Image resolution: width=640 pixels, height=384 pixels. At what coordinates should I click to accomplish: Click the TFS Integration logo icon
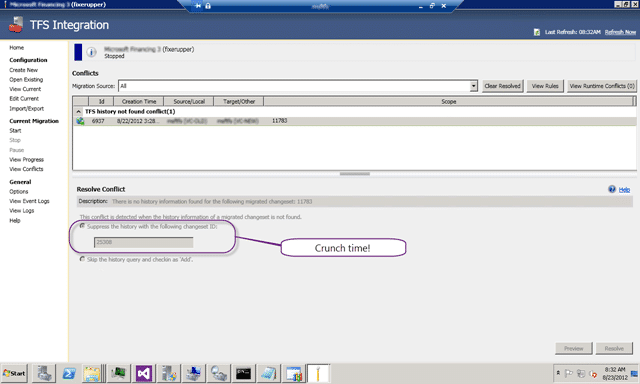tap(16, 25)
